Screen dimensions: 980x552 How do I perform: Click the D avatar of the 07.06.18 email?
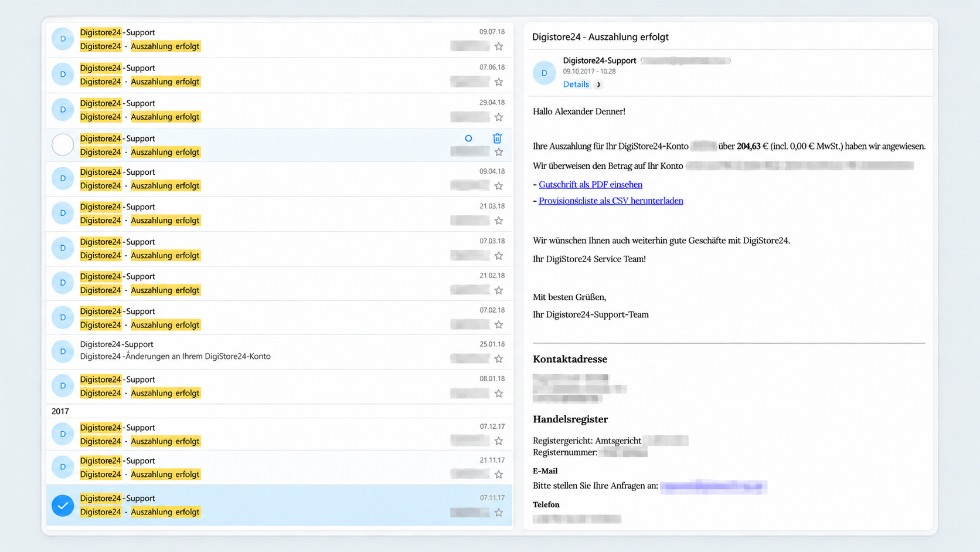[63, 74]
